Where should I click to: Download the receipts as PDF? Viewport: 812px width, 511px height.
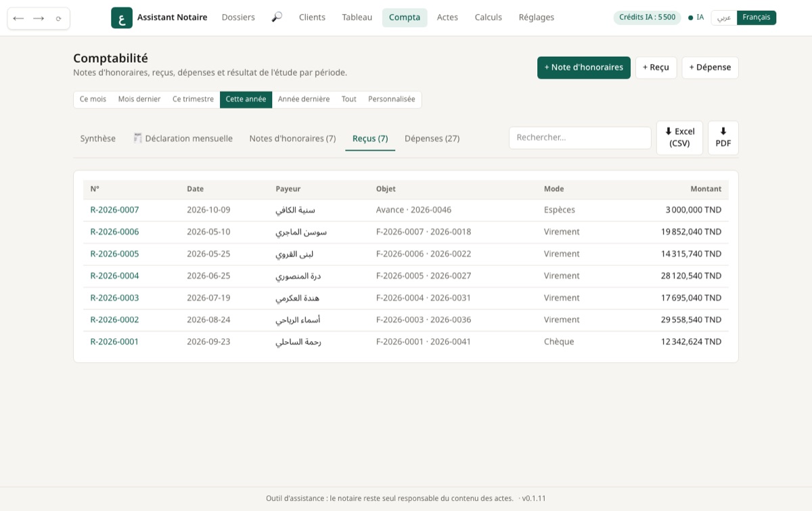(723, 137)
